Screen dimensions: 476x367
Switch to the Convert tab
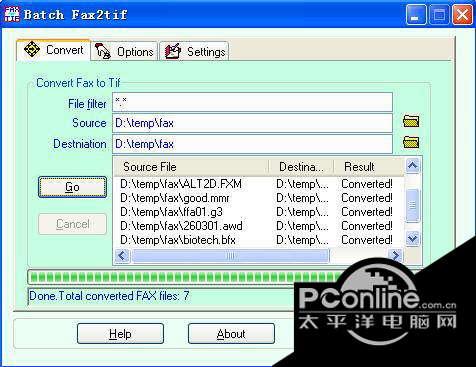(54, 50)
